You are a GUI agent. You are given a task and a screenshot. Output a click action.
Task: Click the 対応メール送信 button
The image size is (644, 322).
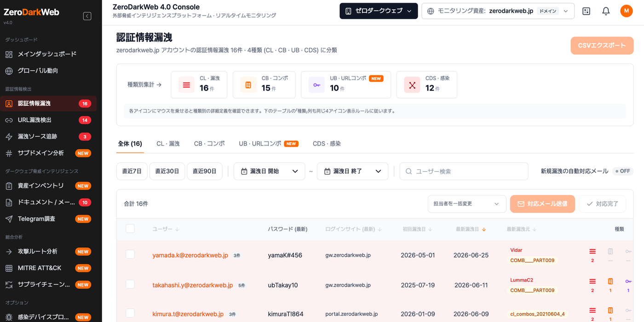click(542, 204)
